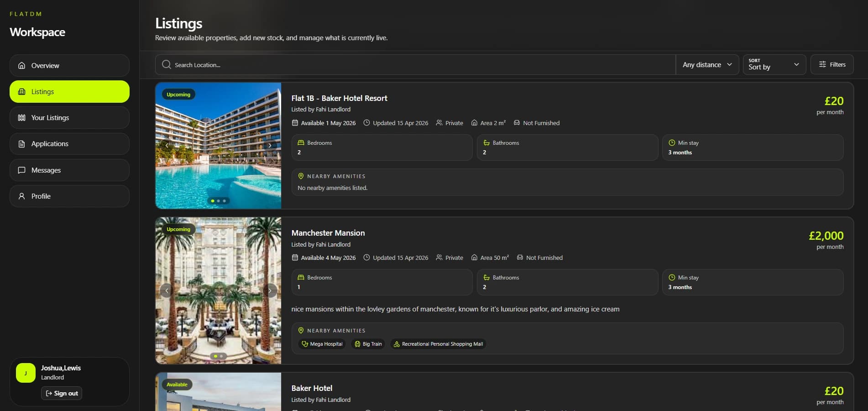
Task: Click the clock icon in Flat 1B's Updated row
Action: 366,123
